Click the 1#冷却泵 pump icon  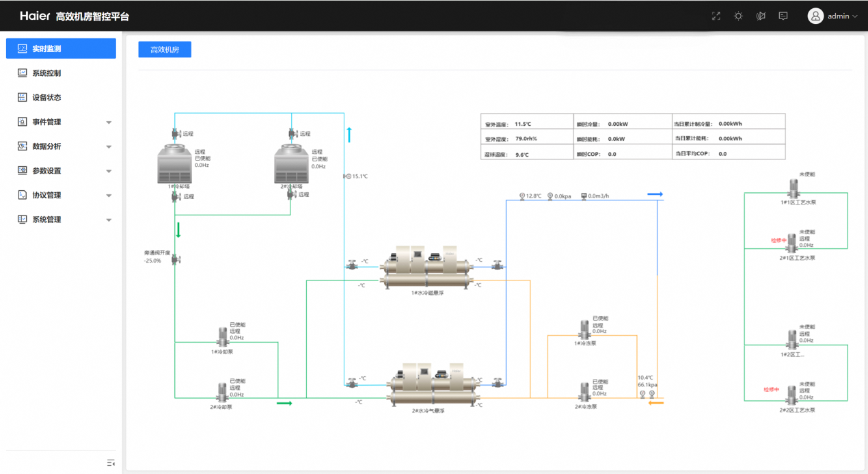point(223,336)
